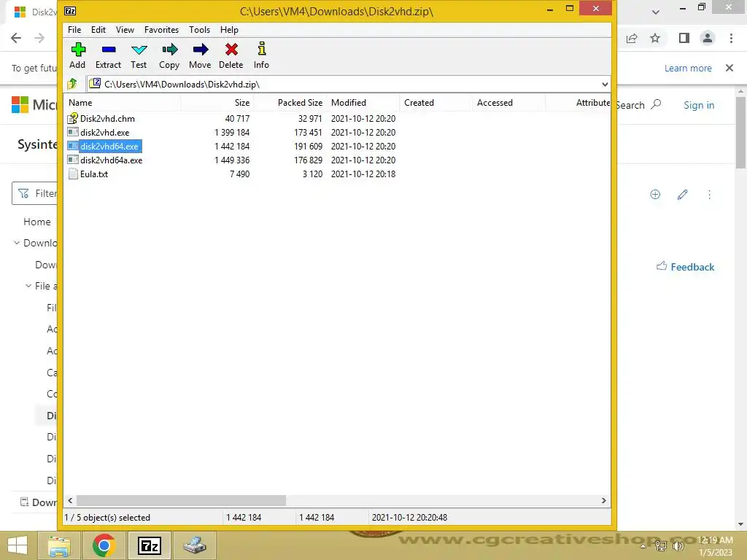Click the webpage vertical scrollbar thumb
This screenshot has width=747, height=560.
(x=740, y=133)
